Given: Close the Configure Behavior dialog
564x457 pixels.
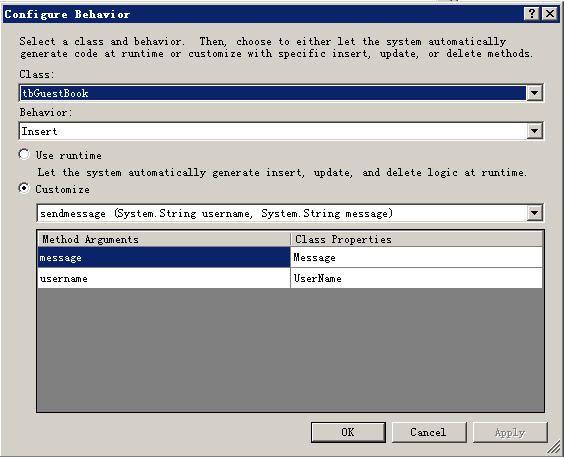Looking at the screenshot, I should [x=550, y=14].
